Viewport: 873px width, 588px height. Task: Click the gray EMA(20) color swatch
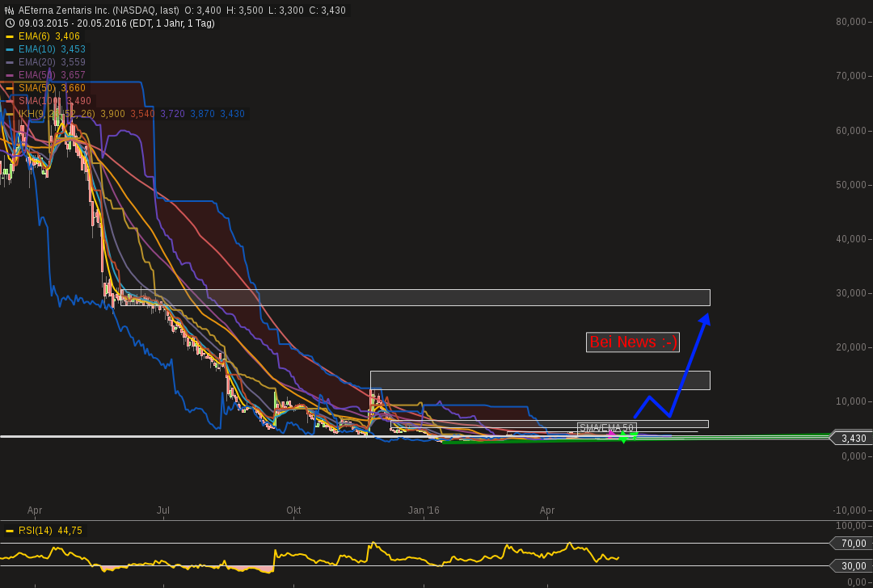[x=10, y=62]
